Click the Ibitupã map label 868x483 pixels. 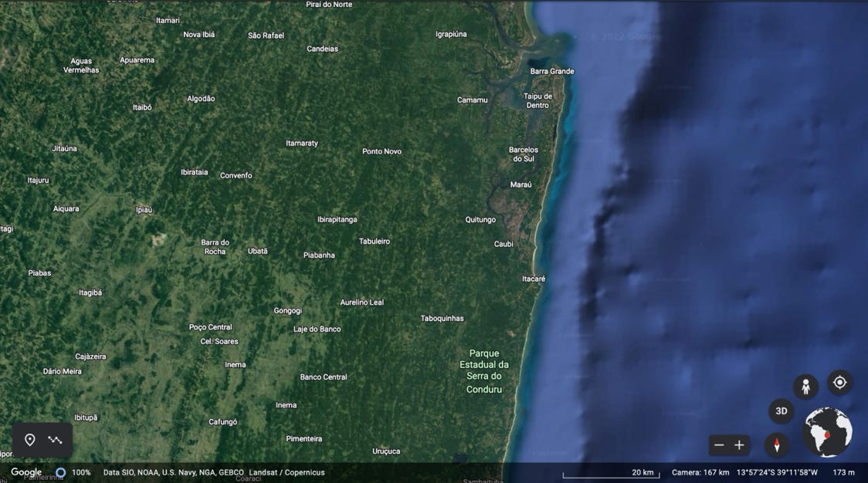pos(86,417)
